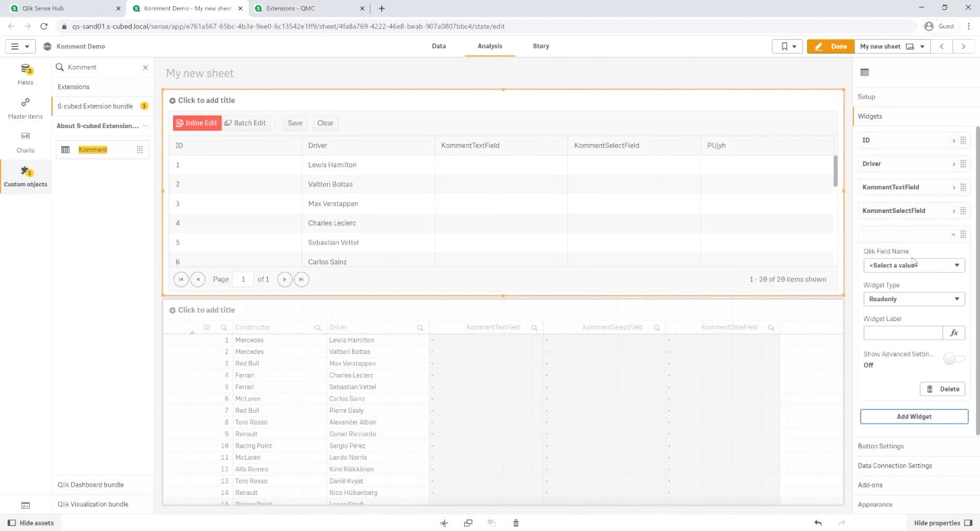The width and height of the screenshot is (980, 531).
Task: Open the Fields panel in the left sidebar
Action: pos(25,74)
